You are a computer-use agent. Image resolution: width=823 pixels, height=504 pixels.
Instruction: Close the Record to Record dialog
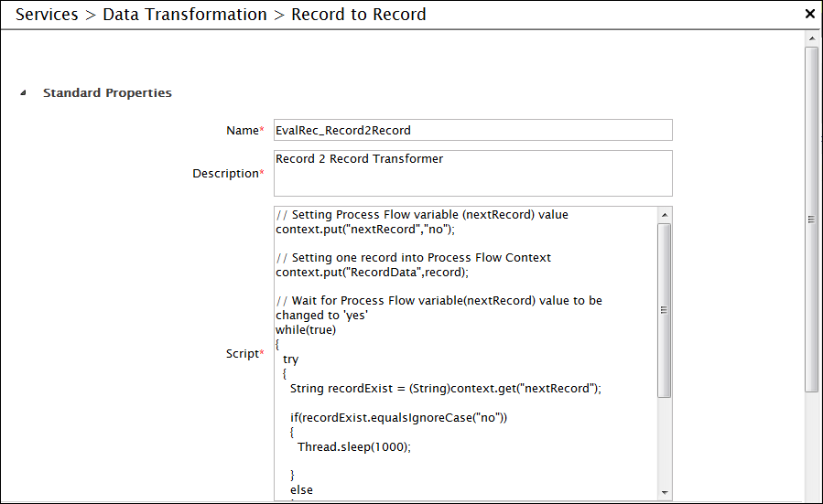pos(810,14)
